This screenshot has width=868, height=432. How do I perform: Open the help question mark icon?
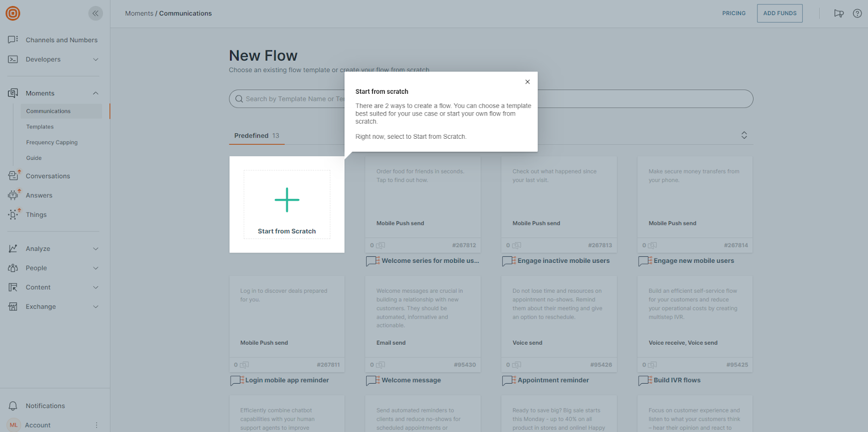(857, 14)
